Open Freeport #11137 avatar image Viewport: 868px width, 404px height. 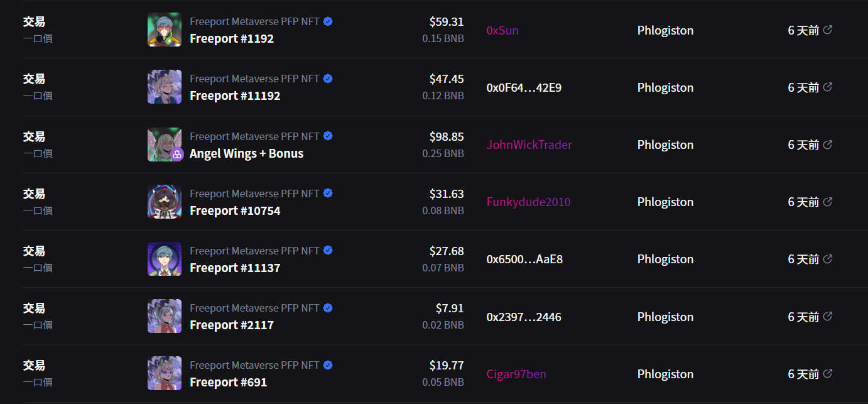click(x=165, y=259)
